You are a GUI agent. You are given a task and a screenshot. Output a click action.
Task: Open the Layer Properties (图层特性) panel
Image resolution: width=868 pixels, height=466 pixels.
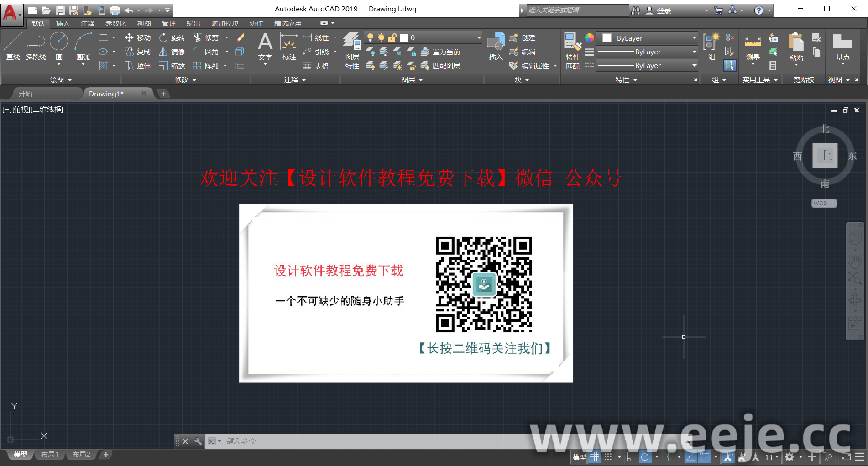(x=352, y=50)
